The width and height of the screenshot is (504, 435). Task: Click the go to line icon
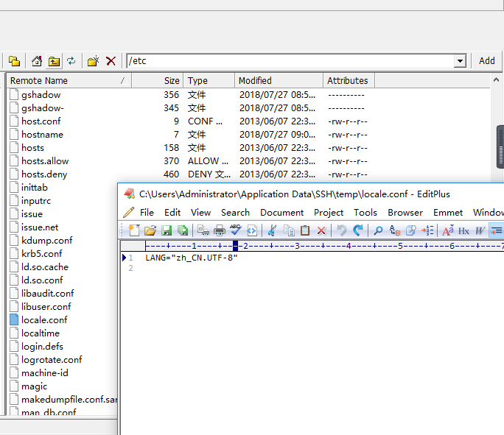tap(427, 230)
